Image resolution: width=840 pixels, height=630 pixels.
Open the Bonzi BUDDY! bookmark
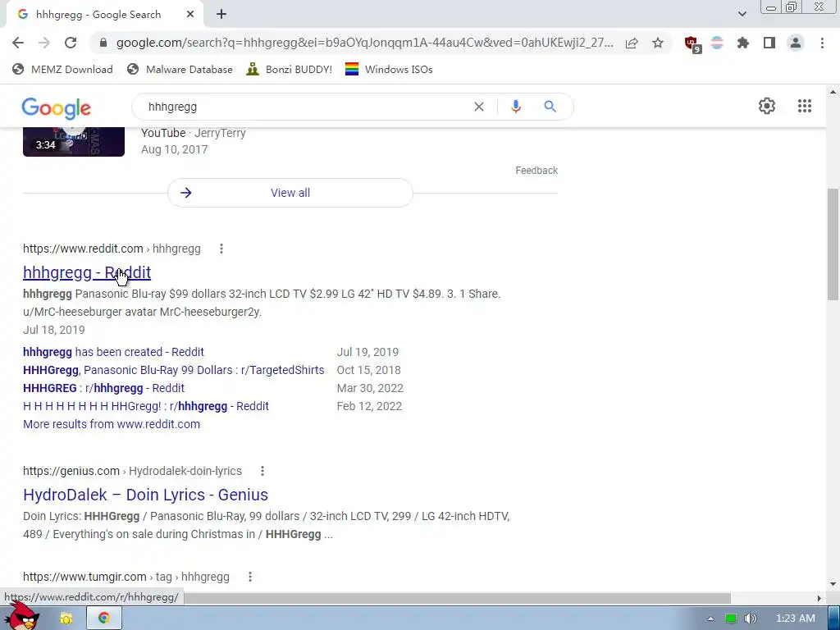[289, 69]
